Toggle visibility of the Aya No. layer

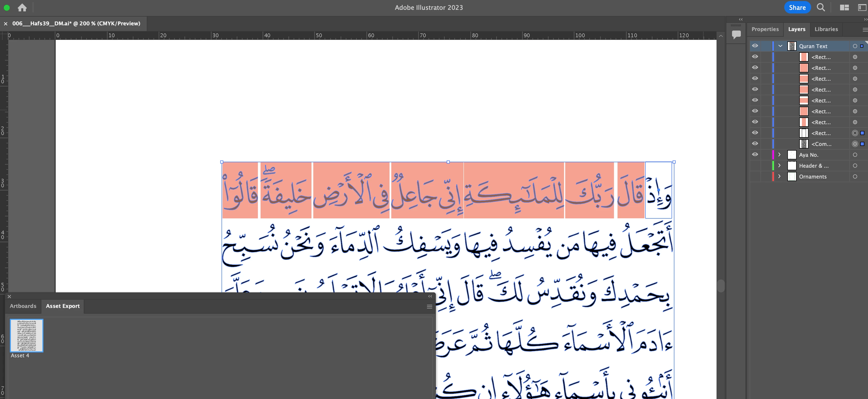click(x=755, y=154)
